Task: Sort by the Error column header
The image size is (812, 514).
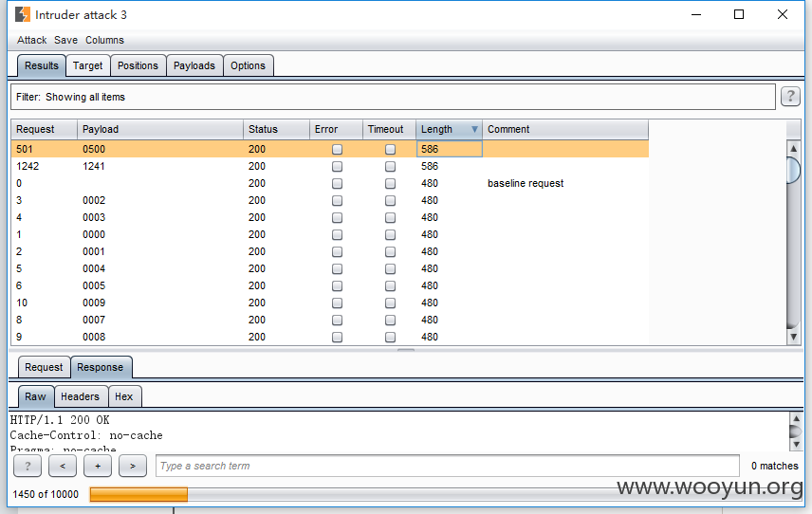Action: pos(336,129)
